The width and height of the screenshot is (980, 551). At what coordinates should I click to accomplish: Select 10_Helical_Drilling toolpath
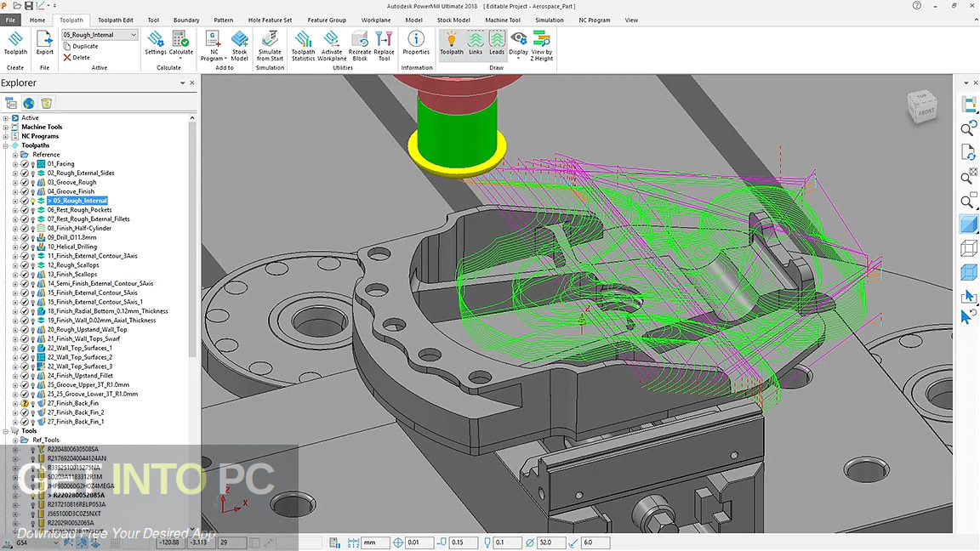[x=71, y=247]
